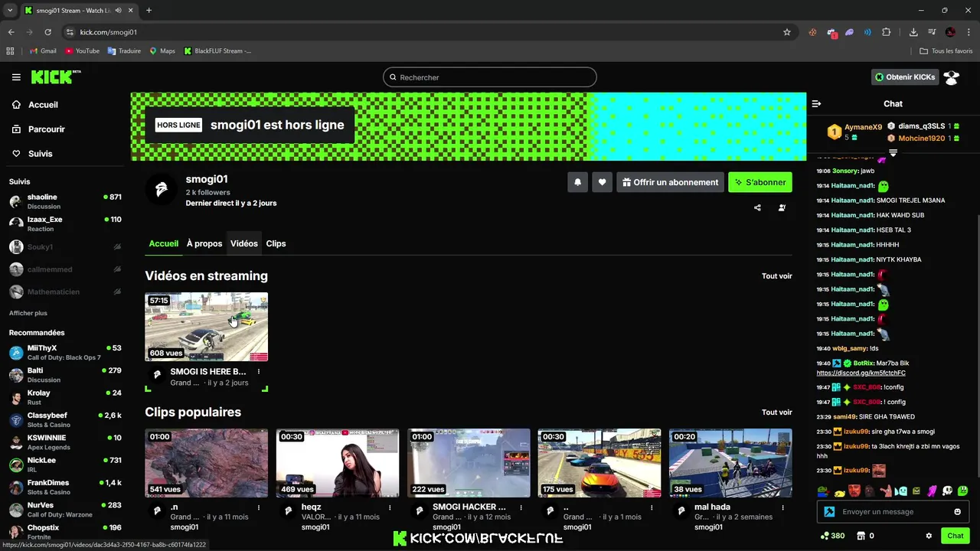Open Classybeef recommended channel
980x551 pixels.
(65, 419)
